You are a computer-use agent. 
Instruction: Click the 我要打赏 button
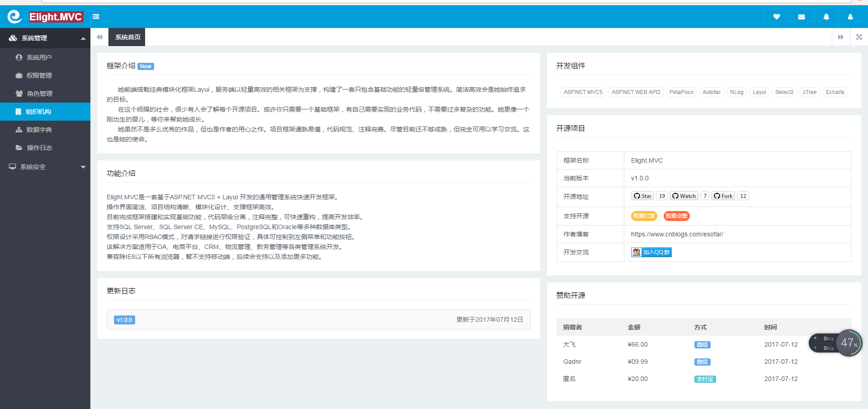[x=644, y=216]
